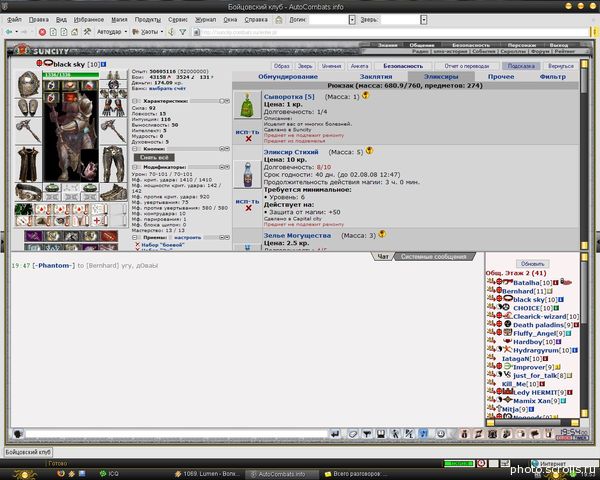The height and width of the screenshot is (480, 600).
Task: Click the left-hand axe weapon slot
Action: tap(28, 131)
